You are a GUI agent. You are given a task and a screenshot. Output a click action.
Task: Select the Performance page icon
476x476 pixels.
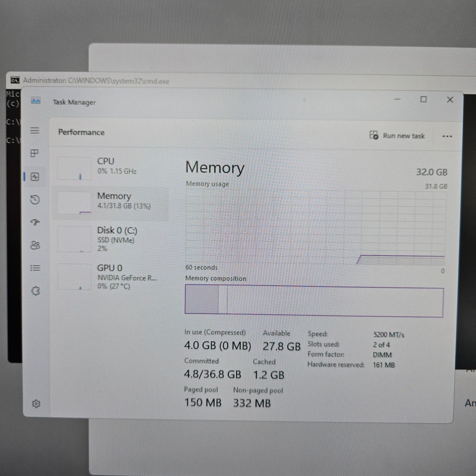click(x=35, y=177)
